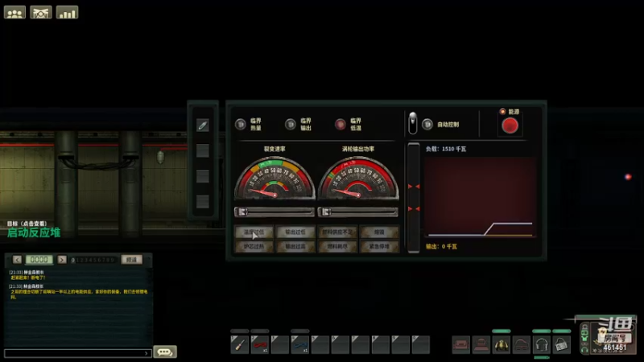Screen dimensions: 644x362
Task: Select the blue wire in hotbar slot 4
Action: [x=299, y=345]
